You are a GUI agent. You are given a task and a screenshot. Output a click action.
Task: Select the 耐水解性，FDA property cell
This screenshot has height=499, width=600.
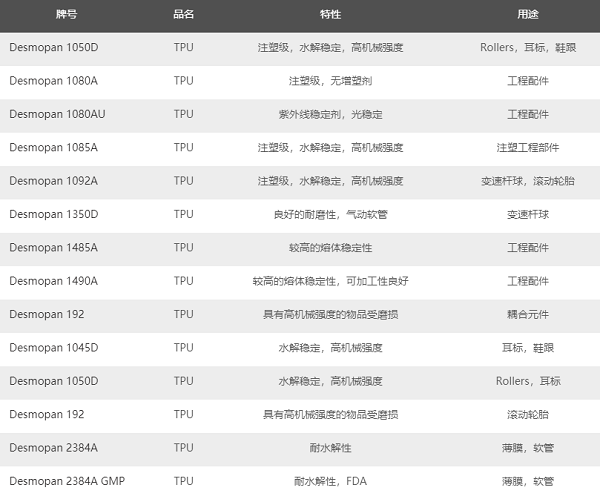click(330, 481)
